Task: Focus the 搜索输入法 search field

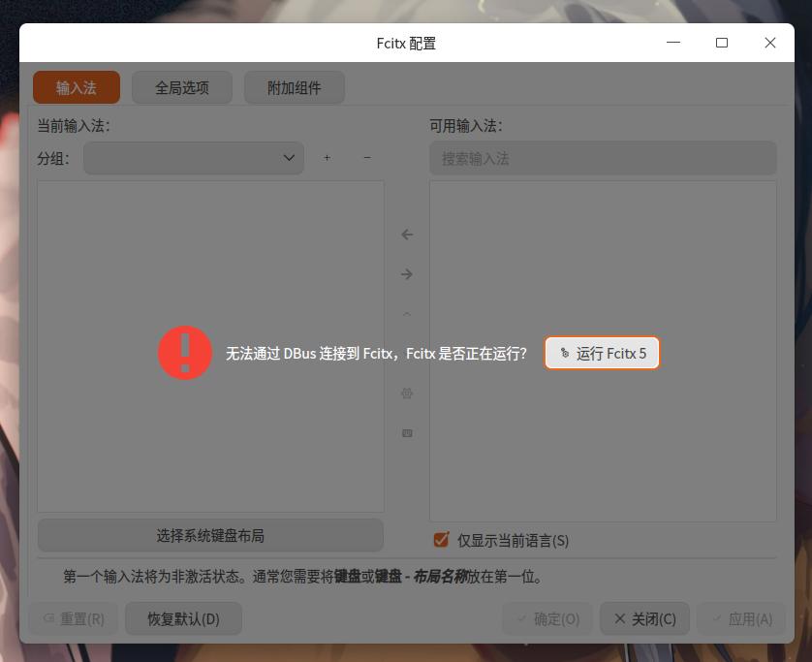Action: click(603, 158)
